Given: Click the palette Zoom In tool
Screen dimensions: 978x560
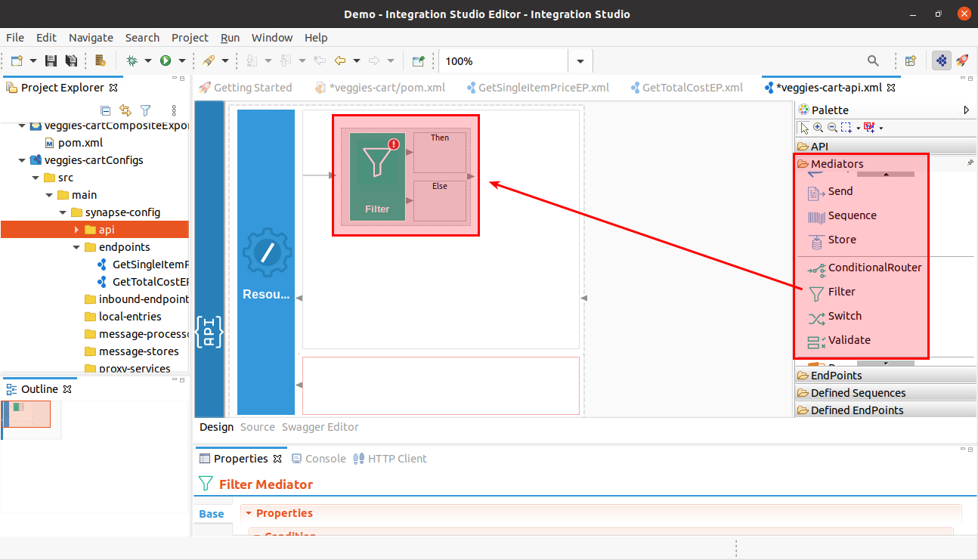Looking at the screenshot, I should click(x=819, y=128).
